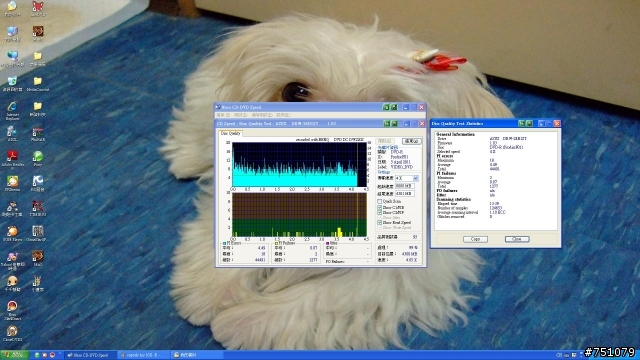Click the start position input field
Screen dimensions: 640x360
coord(405,186)
